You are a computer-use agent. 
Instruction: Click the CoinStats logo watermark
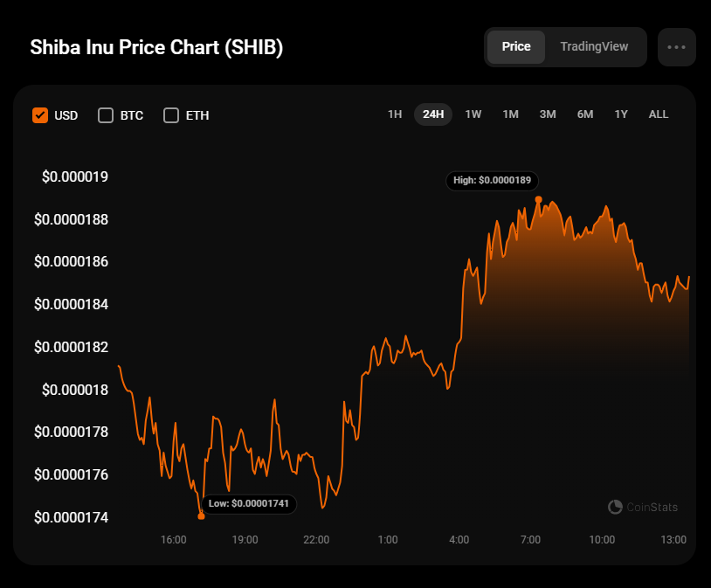pyautogui.click(x=642, y=507)
